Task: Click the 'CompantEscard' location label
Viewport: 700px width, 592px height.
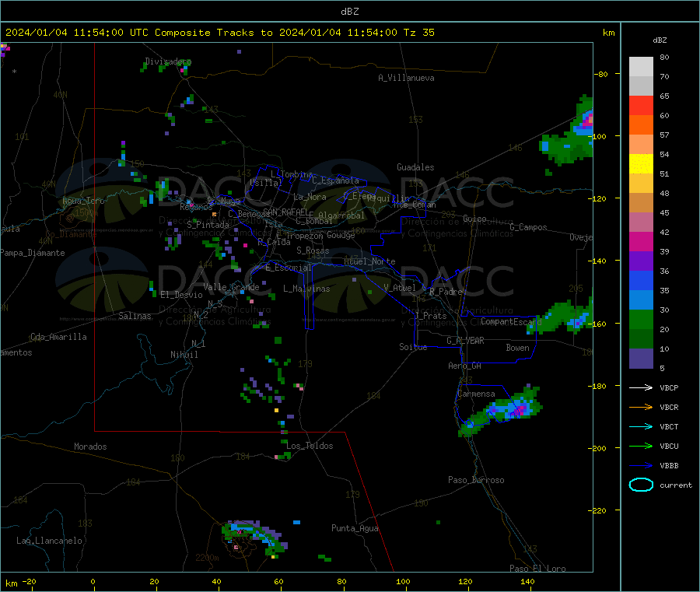Action: click(511, 321)
